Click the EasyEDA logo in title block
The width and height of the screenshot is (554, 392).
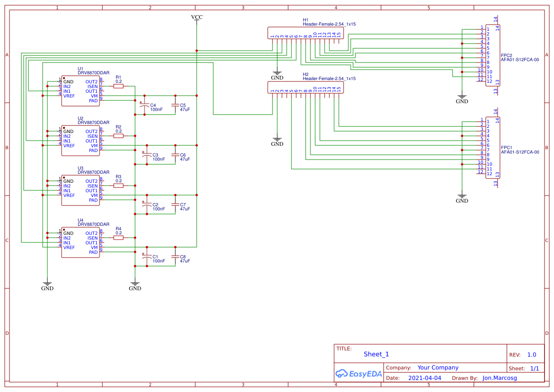[358, 374]
